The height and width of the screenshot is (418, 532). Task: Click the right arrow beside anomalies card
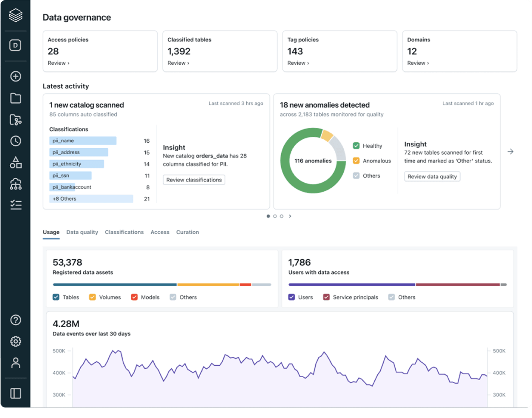point(510,152)
